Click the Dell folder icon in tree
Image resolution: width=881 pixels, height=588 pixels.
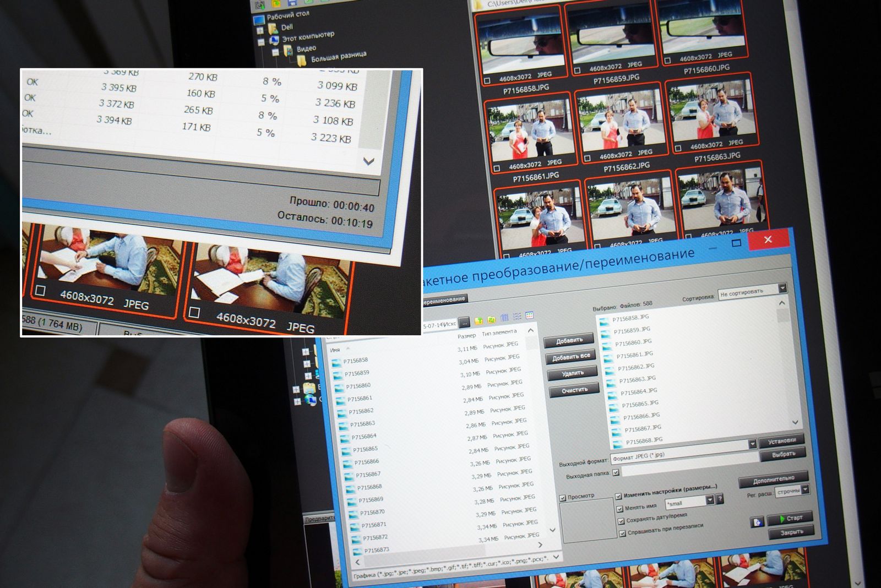(274, 28)
